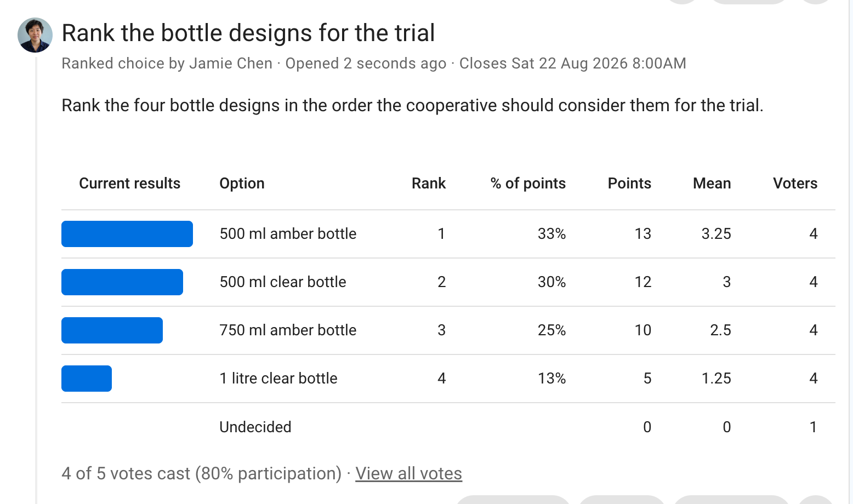This screenshot has height=504, width=853.
Task: Select the 750 ml amber bottle option text
Action: click(x=288, y=330)
